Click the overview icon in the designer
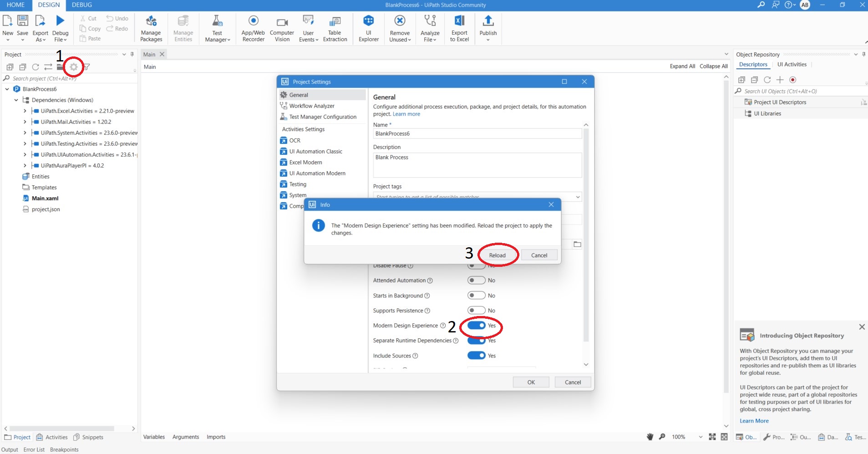 pos(724,437)
